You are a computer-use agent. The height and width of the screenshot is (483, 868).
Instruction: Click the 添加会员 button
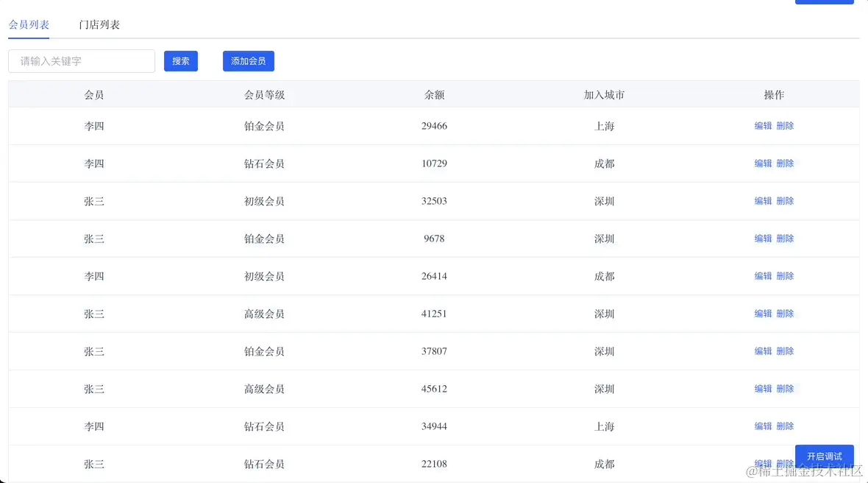[248, 61]
